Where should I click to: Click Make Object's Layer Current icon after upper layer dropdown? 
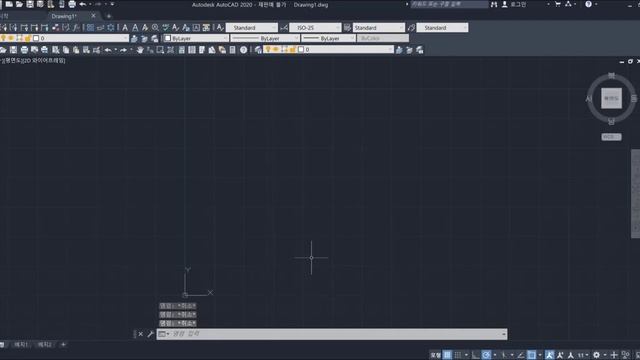coord(134,38)
